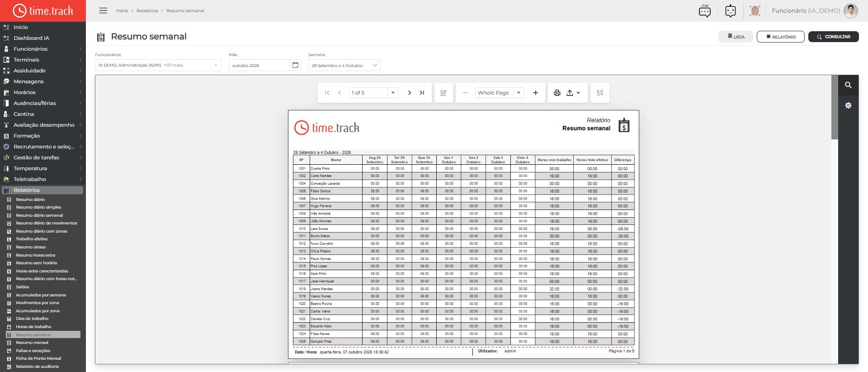Screen dimensions: 868x372
Task: Click the fingerprint icon in the header
Action: 755,11
